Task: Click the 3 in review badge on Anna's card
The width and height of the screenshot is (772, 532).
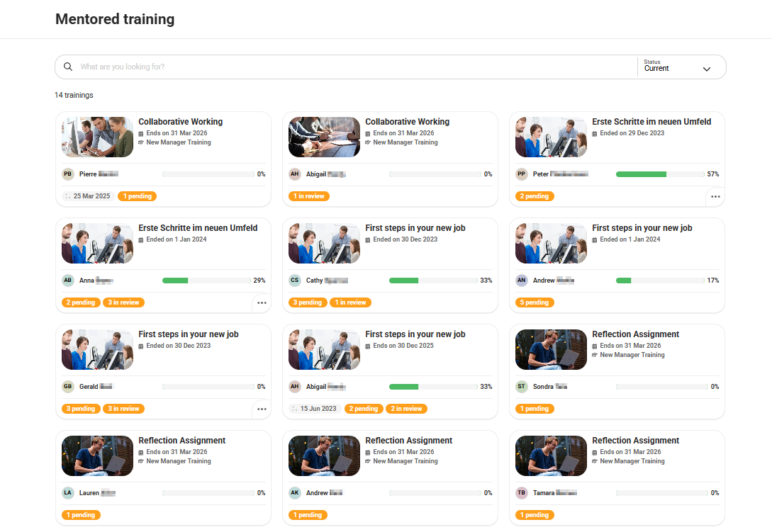Action: pos(123,302)
